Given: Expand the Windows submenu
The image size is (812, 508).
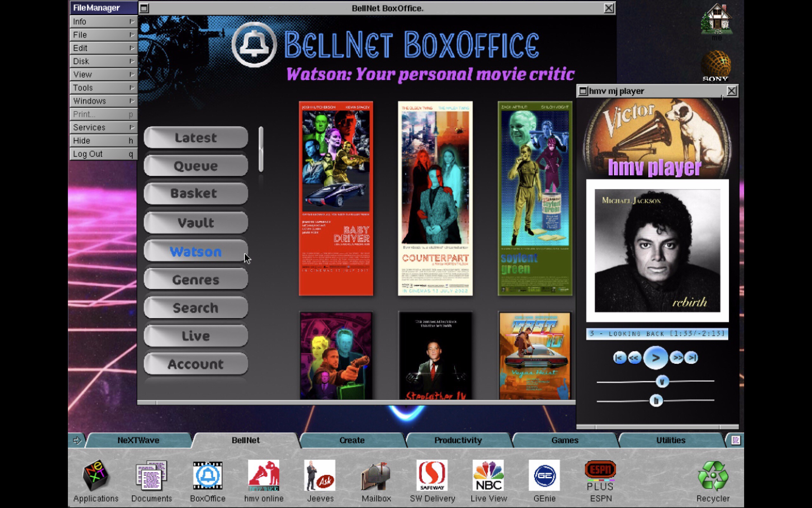Looking at the screenshot, I should pyautogui.click(x=103, y=101).
